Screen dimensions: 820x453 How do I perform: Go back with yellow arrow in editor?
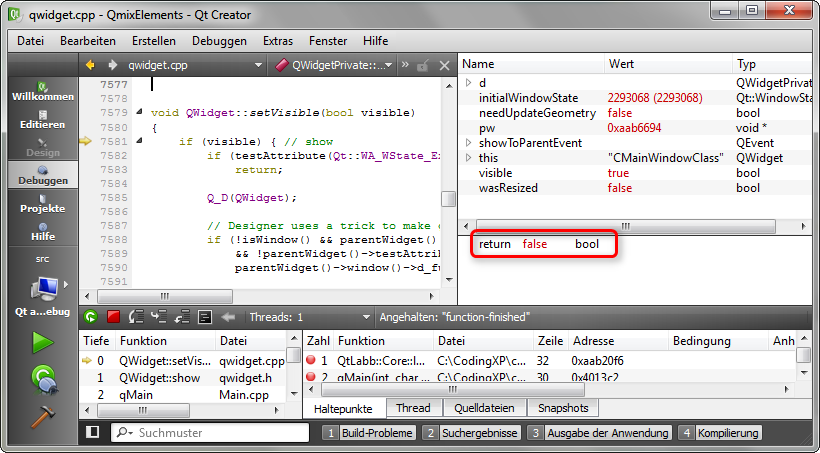click(x=90, y=65)
